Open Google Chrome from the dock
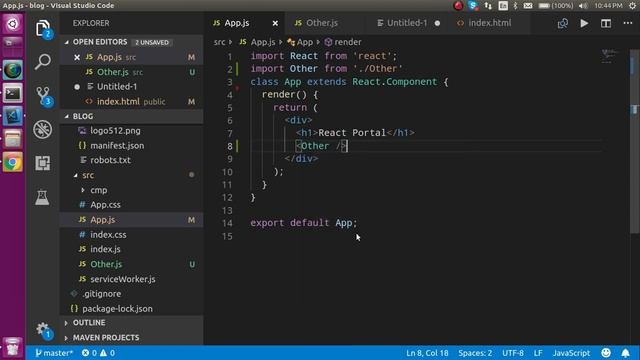This screenshot has height=360, width=640. coord(13,163)
